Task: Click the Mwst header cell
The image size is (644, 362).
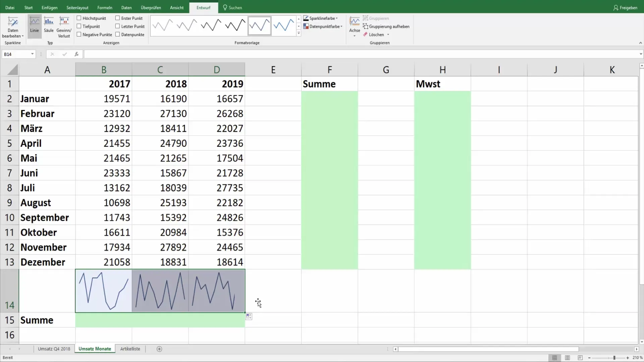Action: point(442,84)
